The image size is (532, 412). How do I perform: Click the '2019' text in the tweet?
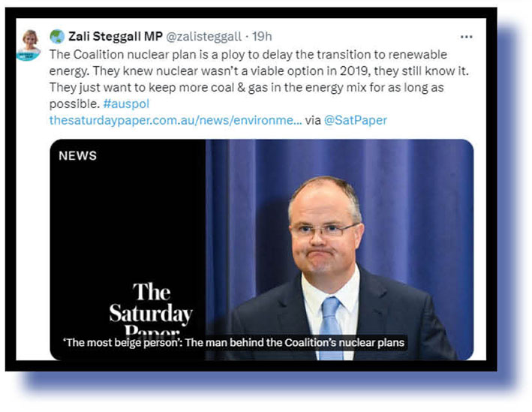[354, 71]
